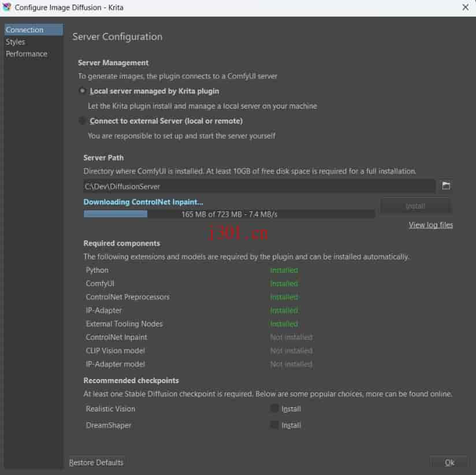
Task: Click Installed status next to Python
Action: click(284, 270)
